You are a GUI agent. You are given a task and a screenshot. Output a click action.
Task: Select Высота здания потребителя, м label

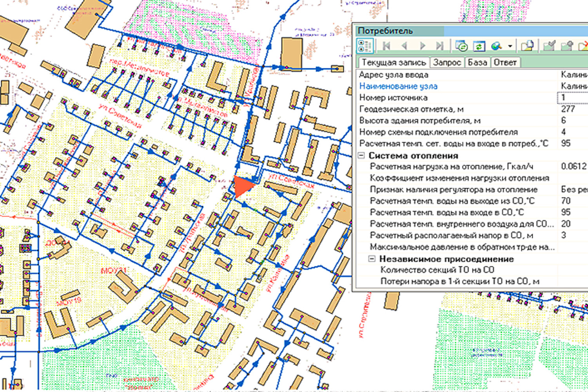(x=420, y=120)
